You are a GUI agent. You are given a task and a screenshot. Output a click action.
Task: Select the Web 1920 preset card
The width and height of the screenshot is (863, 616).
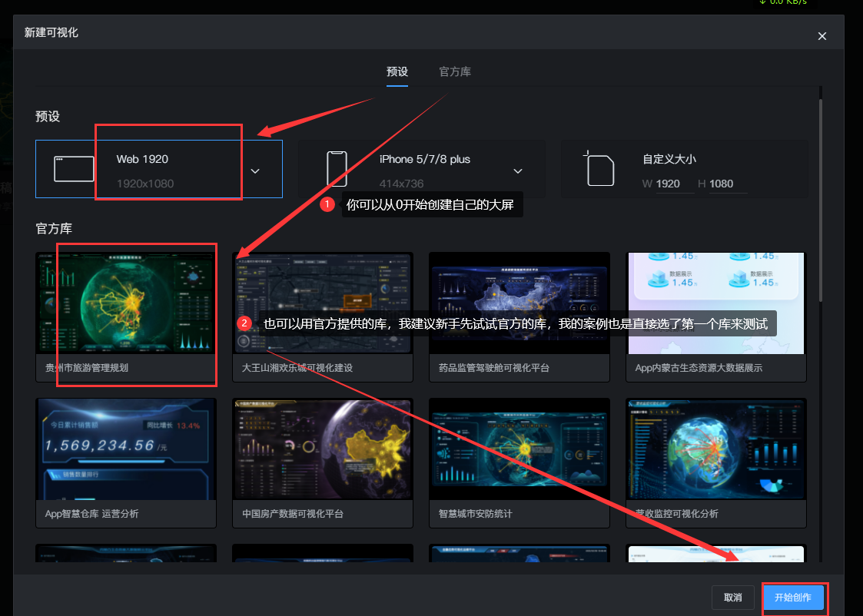point(159,169)
